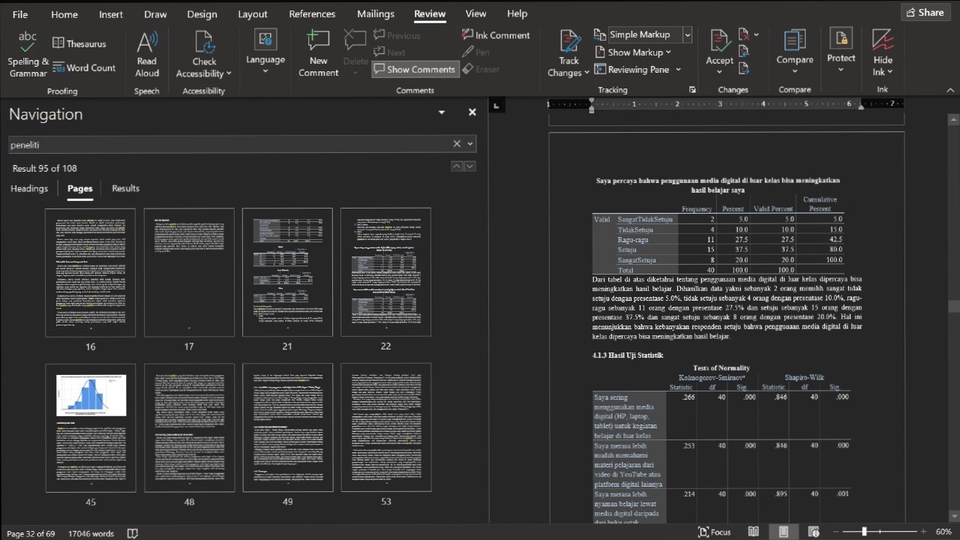Switch to Print Layout view
960x540 pixels.
(784, 532)
